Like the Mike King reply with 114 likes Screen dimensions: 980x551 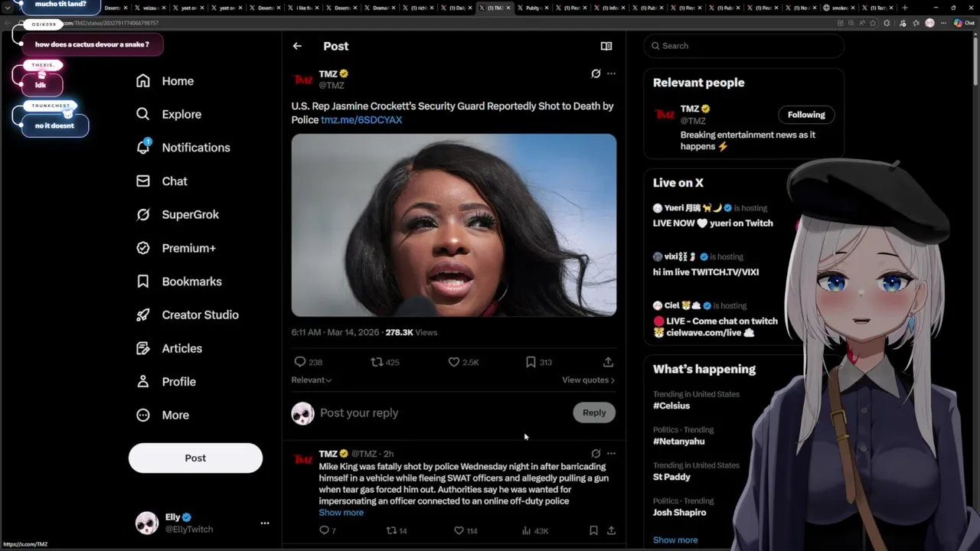(459, 530)
